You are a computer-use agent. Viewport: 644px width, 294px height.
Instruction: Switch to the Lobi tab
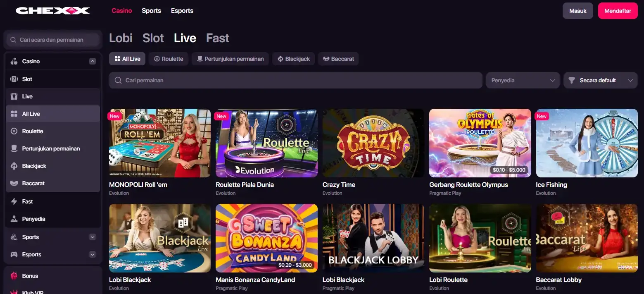tap(121, 38)
